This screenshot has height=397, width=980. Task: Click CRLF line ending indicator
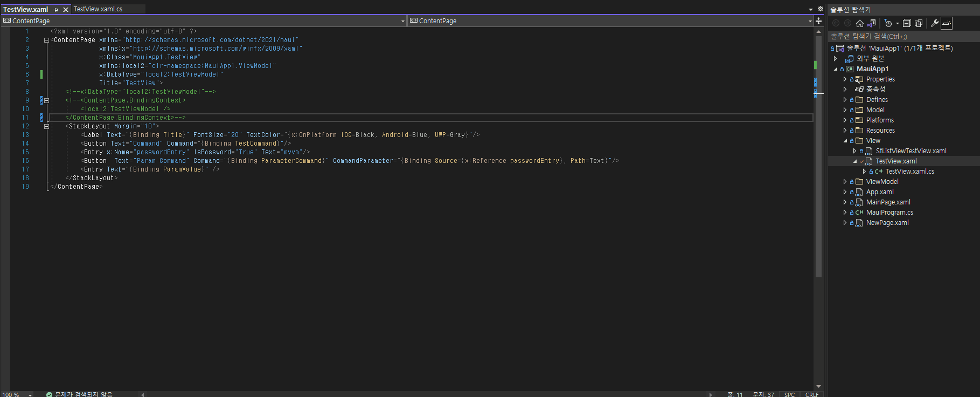[x=812, y=394]
